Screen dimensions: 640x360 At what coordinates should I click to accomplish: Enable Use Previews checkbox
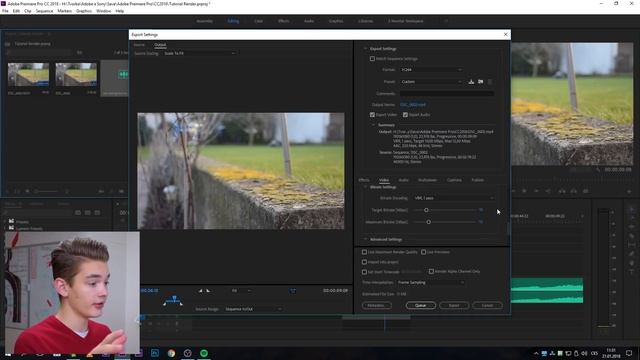tap(423, 252)
